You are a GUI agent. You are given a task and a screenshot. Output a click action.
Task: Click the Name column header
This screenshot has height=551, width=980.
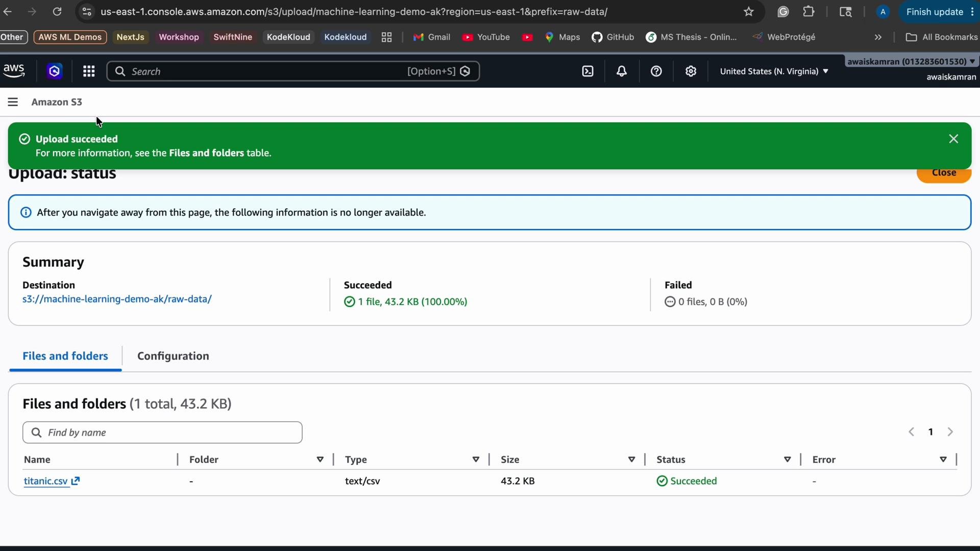[37, 460]
